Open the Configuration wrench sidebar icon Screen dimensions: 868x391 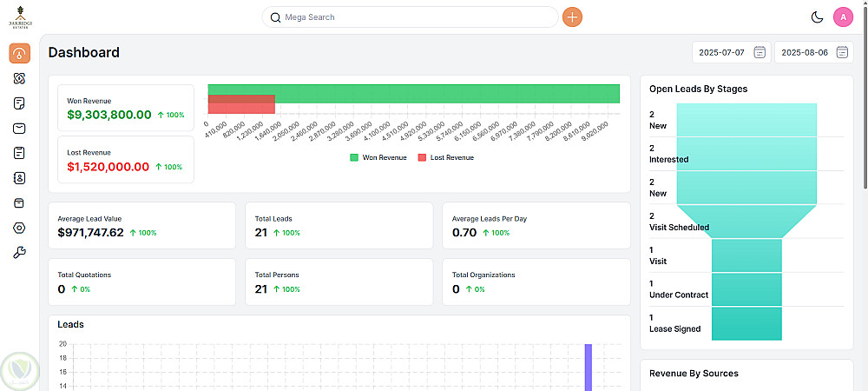pyautogui.click(x=19, y=253)
